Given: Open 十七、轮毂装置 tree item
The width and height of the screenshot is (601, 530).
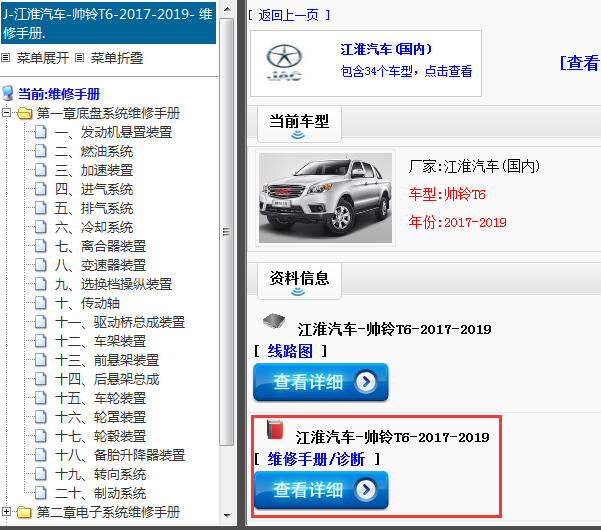Looking at the screenshot, I should (100, 436).
